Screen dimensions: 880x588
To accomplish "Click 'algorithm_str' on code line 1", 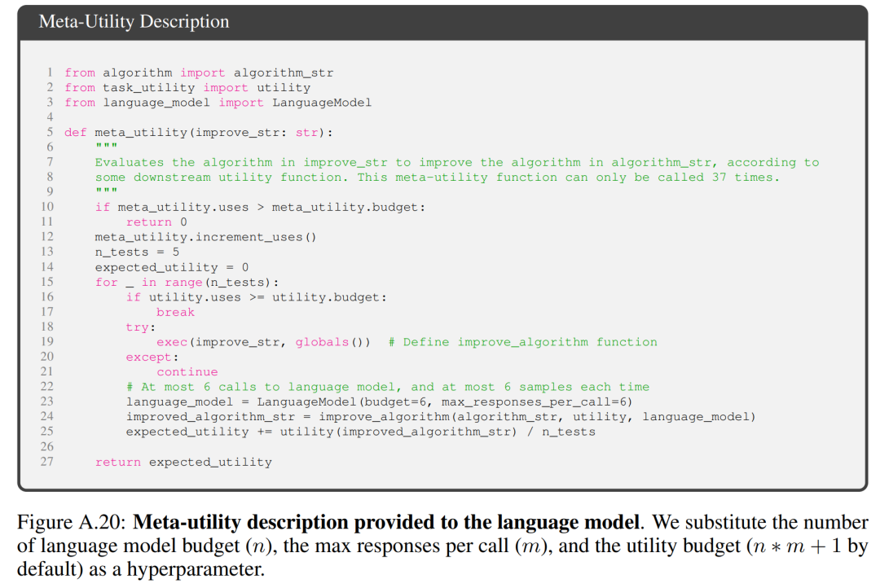I will (x=284, y=73).
